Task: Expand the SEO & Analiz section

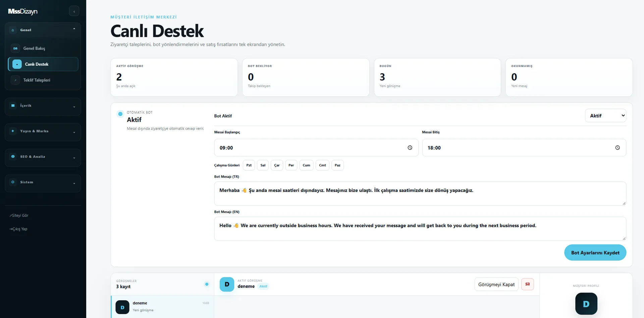Action: coord(43,158)
